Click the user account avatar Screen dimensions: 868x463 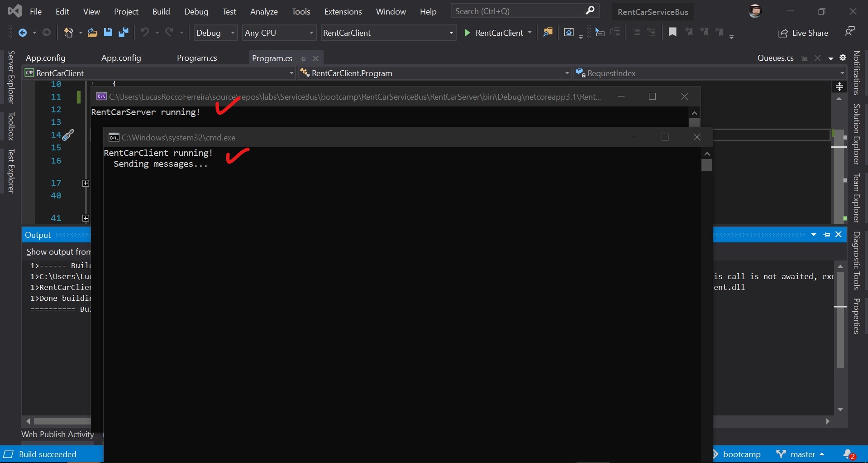point(755,11)
